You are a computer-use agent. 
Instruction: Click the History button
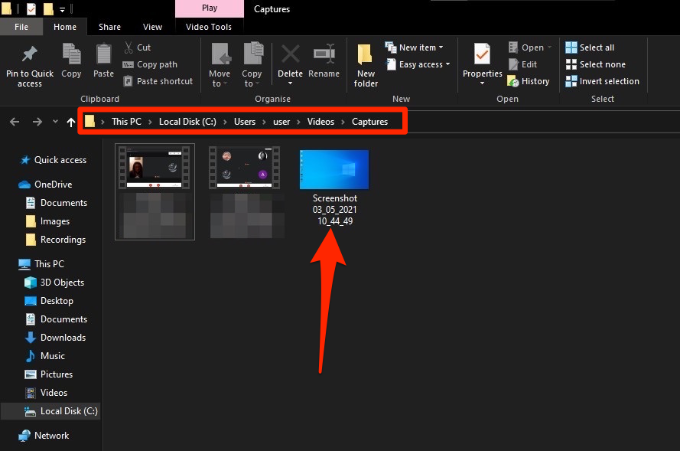pos(528,81)
